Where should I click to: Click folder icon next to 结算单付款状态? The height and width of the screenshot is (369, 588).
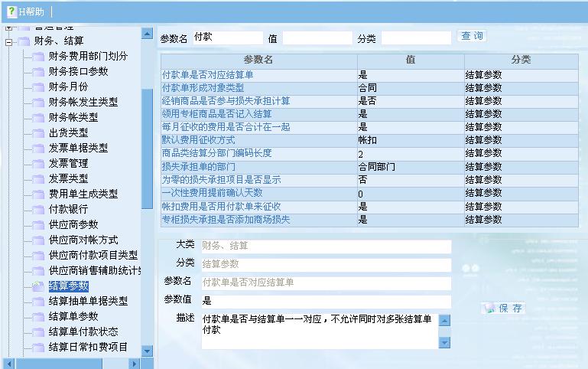[x=38, y=331]
